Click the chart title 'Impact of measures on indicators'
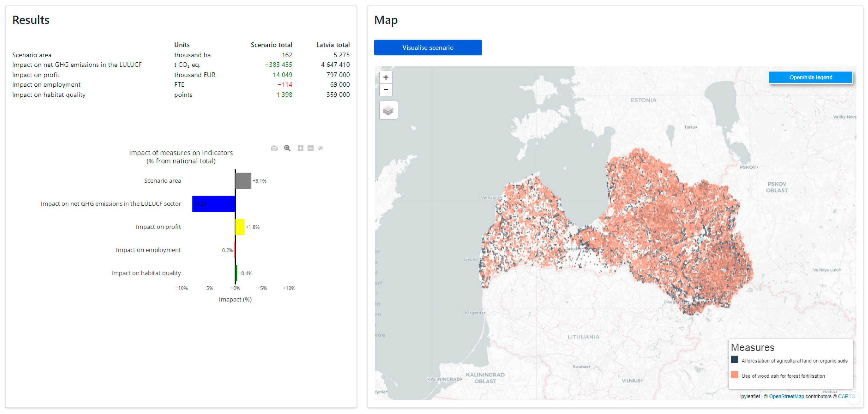 point(181,153)
